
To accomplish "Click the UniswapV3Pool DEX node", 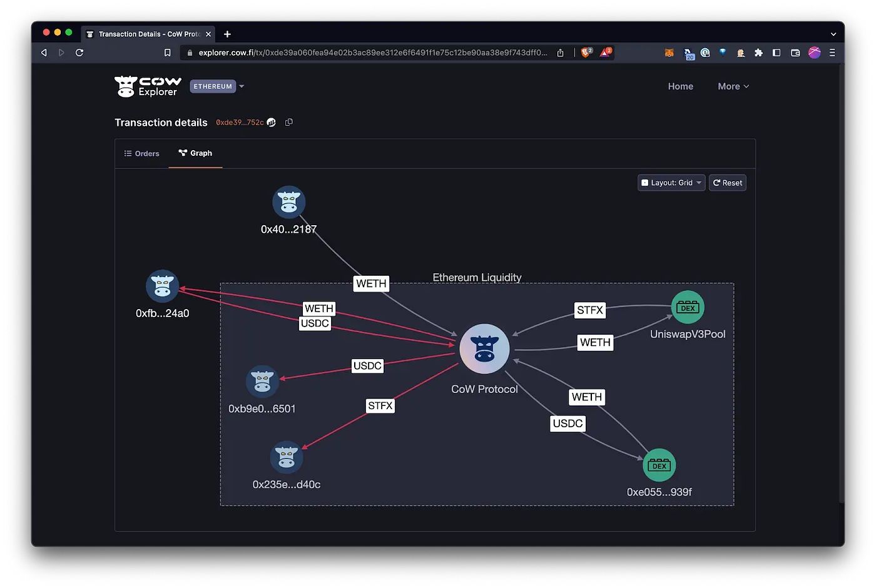I will (x=687, y=307).
